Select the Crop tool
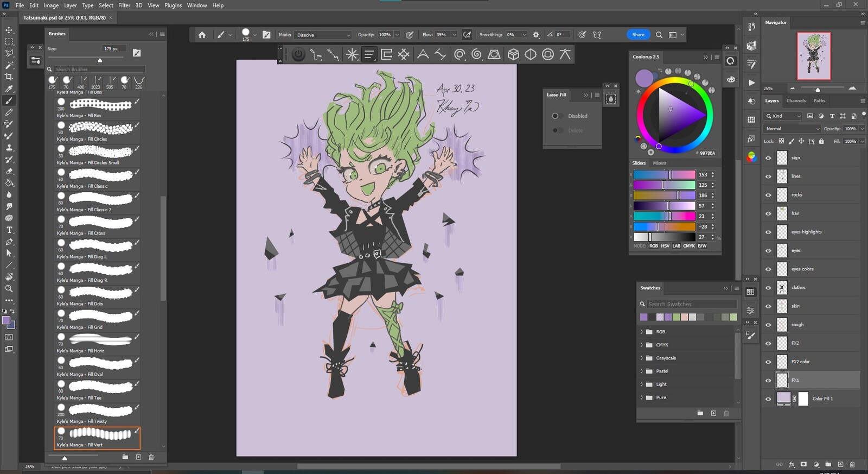The width and height of the screenshot is (868, 474). click(9, 77)
